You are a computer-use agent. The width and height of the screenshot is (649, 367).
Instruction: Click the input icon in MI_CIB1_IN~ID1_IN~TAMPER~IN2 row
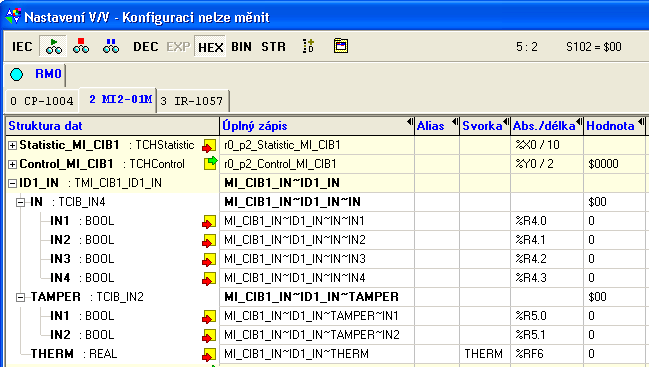(209, 335)
